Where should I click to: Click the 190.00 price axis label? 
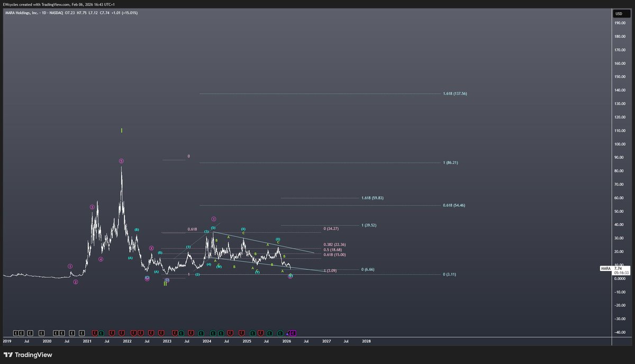(620, 23)
